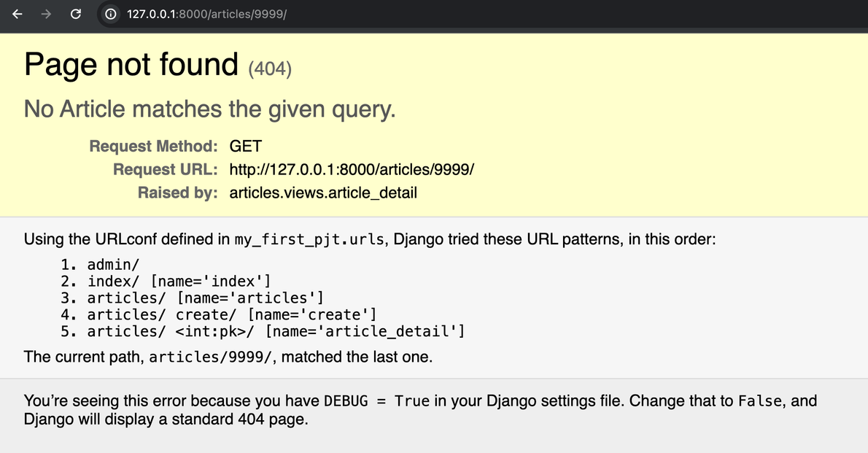Viewport: 868px width, 453px height.
Task: Click 'articles.views.article_detail' value
Action: pos(323,193)
